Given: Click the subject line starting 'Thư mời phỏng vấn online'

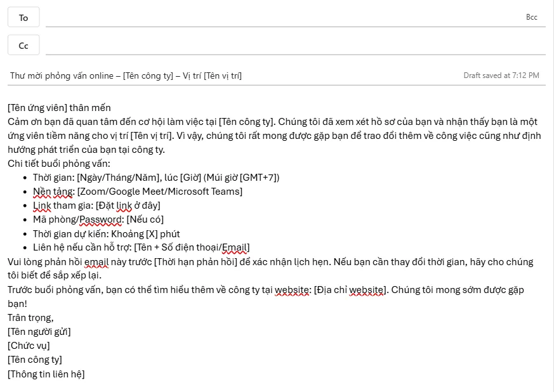Looking at the screenshot, I should [x=126, y=75].
